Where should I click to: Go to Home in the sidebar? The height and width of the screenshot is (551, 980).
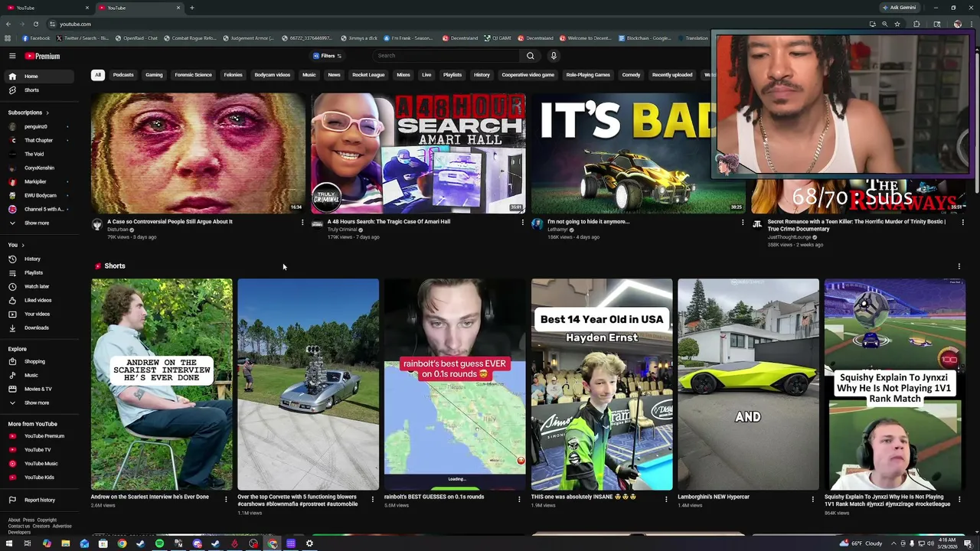(x=38, y=77)
